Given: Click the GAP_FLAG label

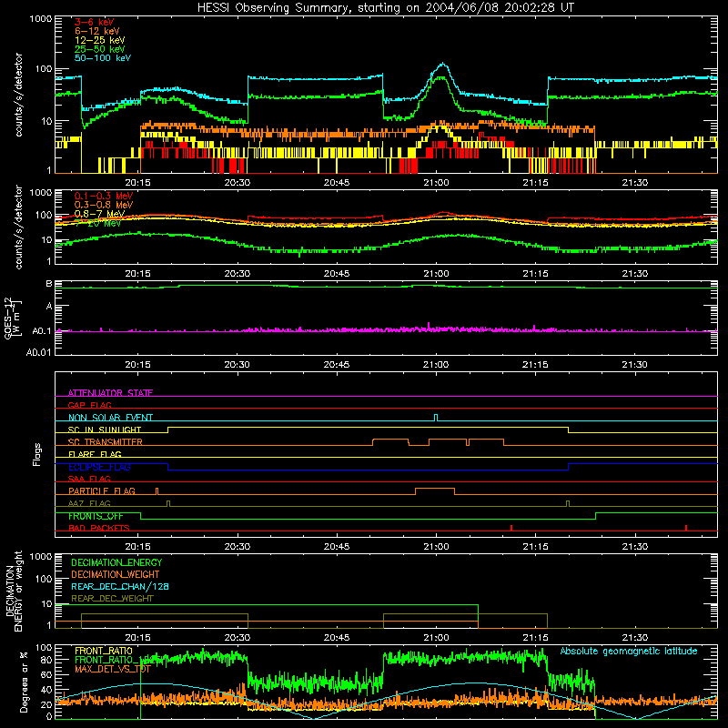Looking at the screenshot, I should (x=89, y=405).
